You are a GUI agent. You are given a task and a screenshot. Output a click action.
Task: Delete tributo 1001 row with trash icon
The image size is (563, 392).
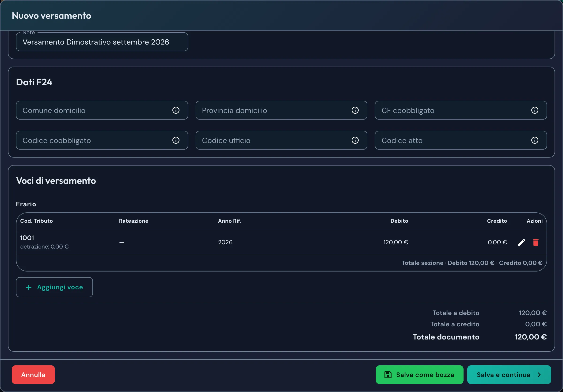(x=536, y=242)
